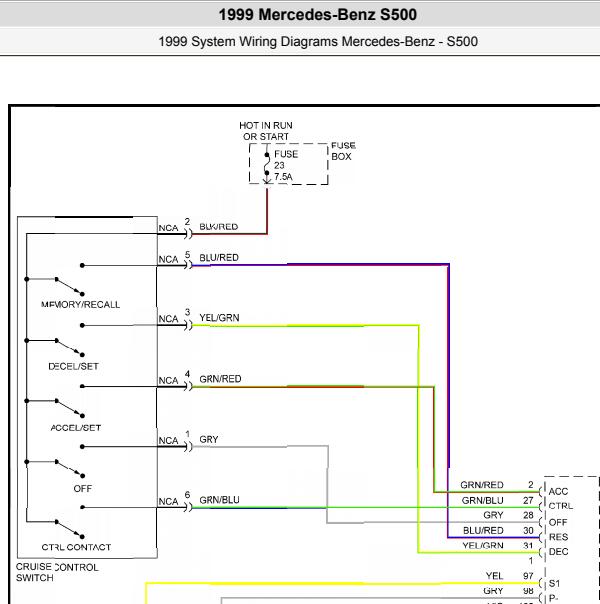Click 'GRY' label next to pin 28

click(x=493, y=515)
